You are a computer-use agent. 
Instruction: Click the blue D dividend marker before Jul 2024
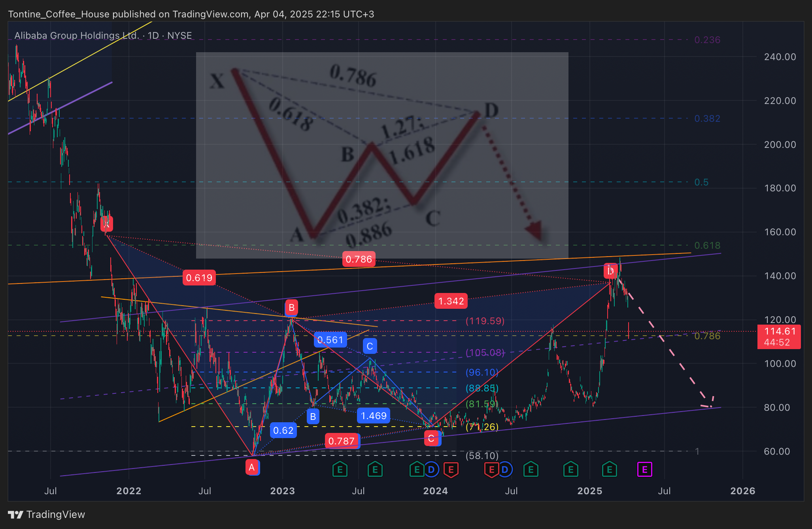point(505,470)
